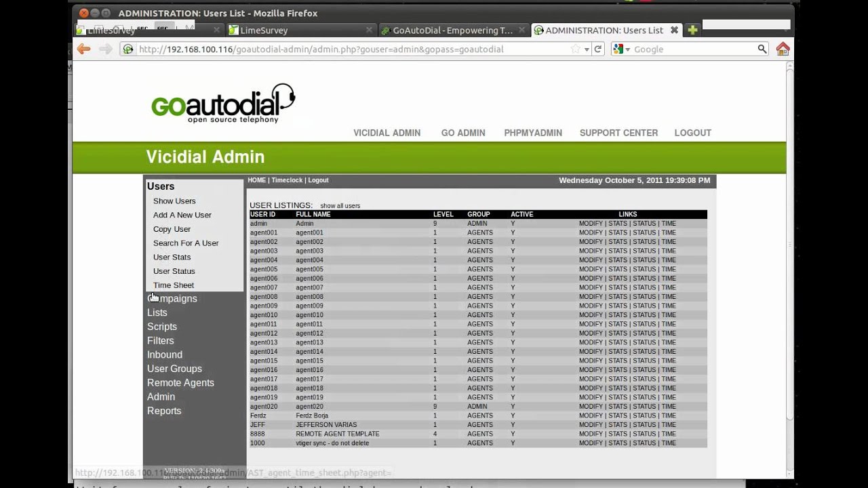The width and height of the screenshot is (868, 488).
Task: Close the ADMINISTRATION: Users List tab
Action: click(674, 30)
